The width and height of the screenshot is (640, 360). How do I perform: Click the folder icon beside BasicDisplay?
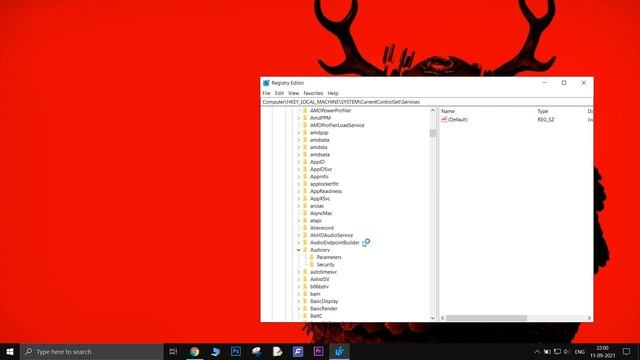(305, 301)
